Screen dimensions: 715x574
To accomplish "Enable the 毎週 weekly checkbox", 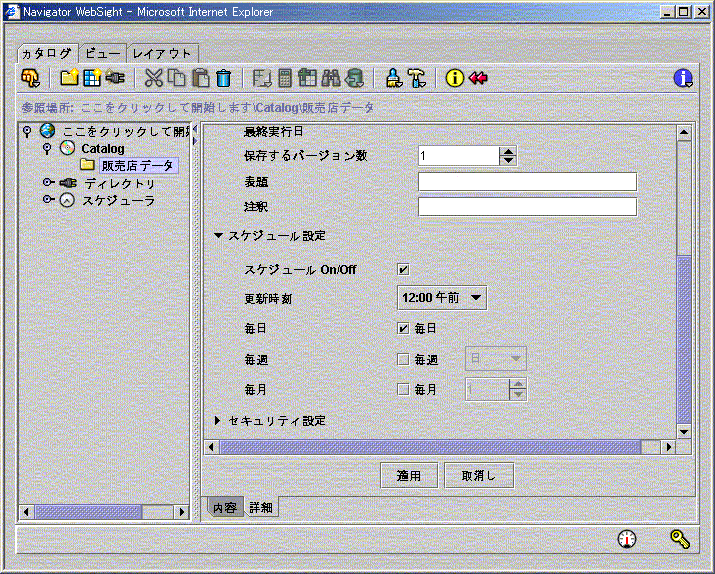I will [403, 360].
